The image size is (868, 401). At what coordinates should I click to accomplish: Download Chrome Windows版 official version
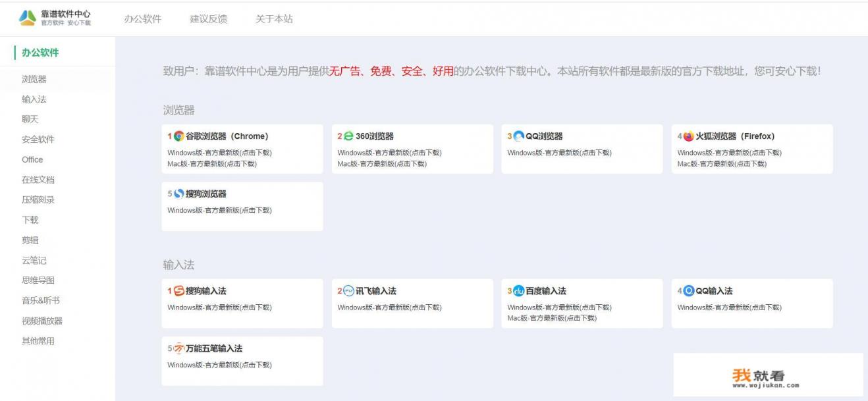click(x=219, y=153)
